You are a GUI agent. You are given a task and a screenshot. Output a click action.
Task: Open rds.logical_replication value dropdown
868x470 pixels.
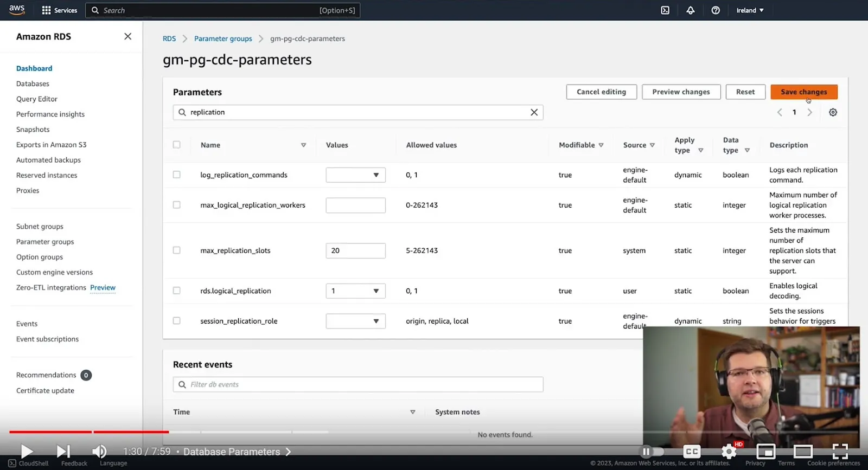pos(355,291)
